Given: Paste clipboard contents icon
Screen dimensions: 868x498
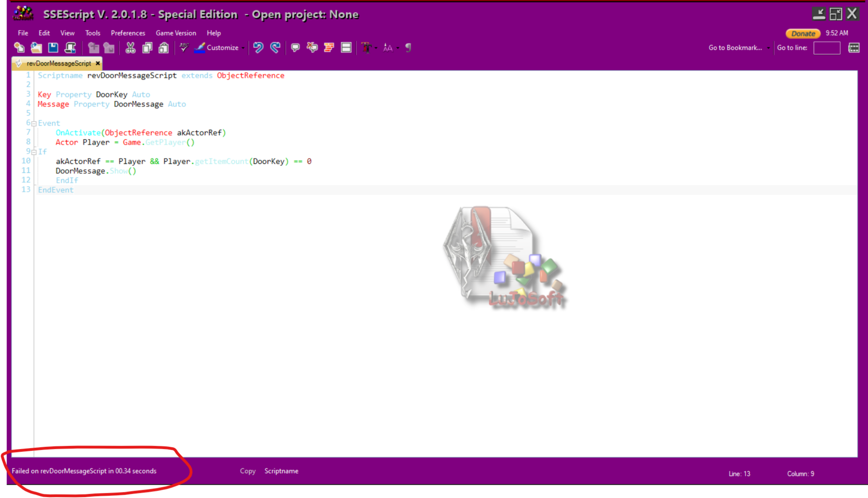Looking at the screenshot, I should point(164,47).
